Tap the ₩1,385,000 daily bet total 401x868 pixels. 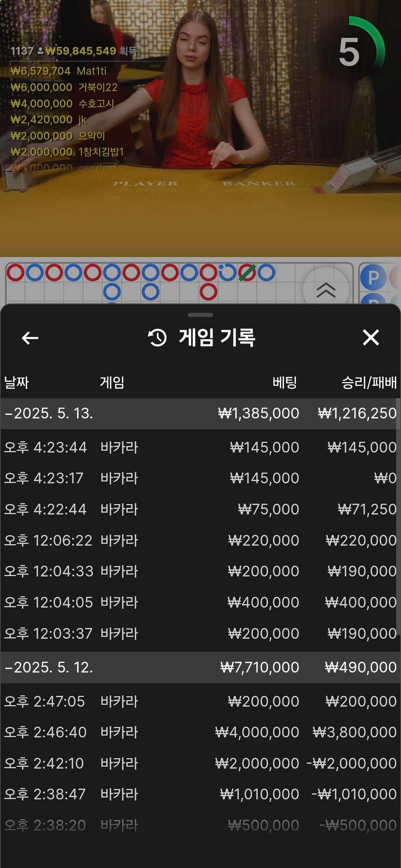[x=258, y=414]
